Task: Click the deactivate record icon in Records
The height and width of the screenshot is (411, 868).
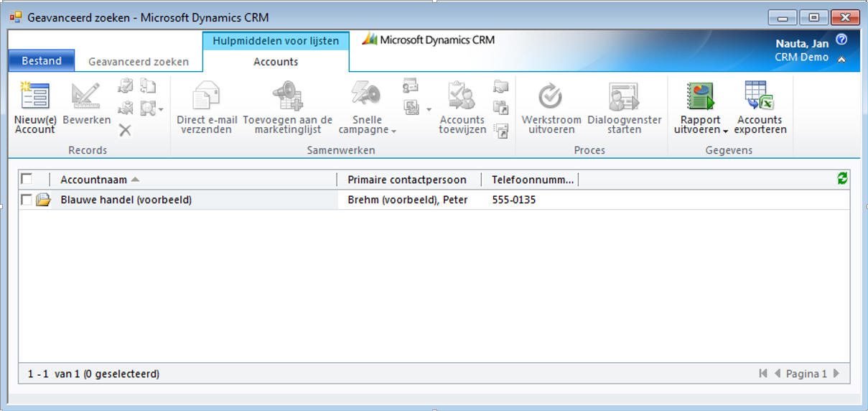Action: [x=126, y=108]
